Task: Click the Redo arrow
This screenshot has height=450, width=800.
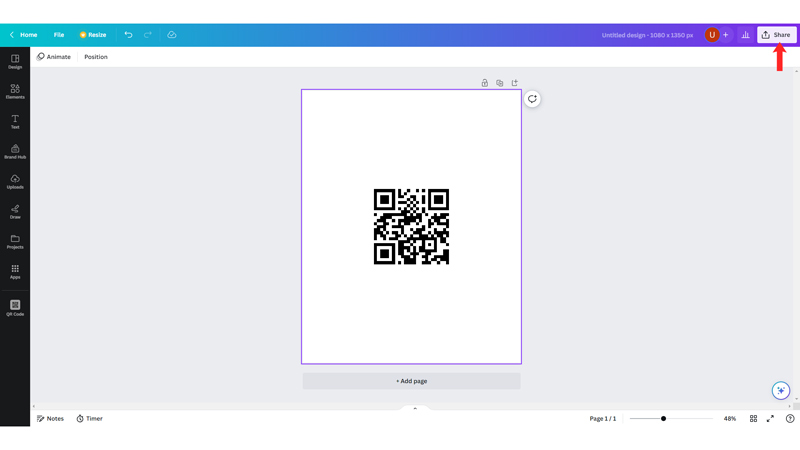Action: click(147, 35)
